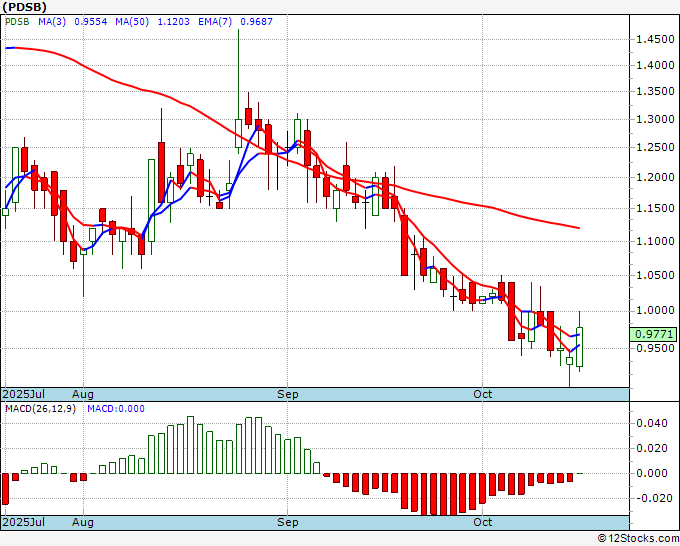
Task: Click the 1.1000 price axis label
Action: click(x=655, y=241)
